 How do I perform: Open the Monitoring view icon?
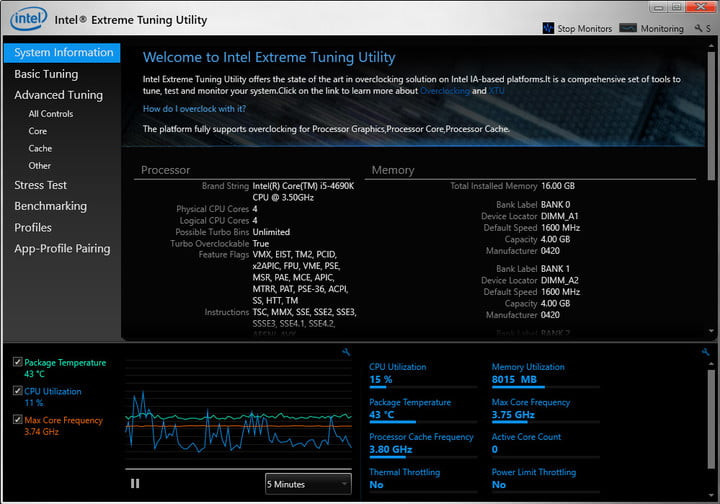pos(628,28)
